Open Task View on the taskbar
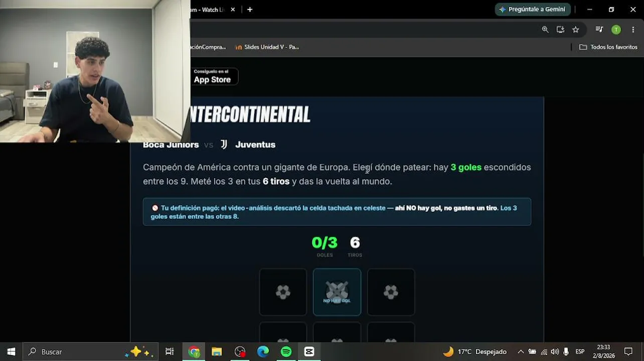The height and width of the screenshot is (361, 644). 170,352
